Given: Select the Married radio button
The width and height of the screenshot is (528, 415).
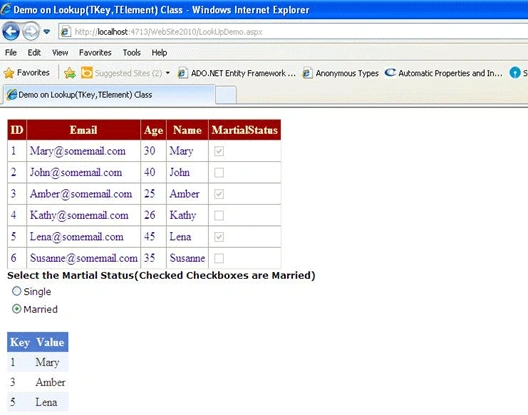Looking at the screenshot, I should click(16, 309).
